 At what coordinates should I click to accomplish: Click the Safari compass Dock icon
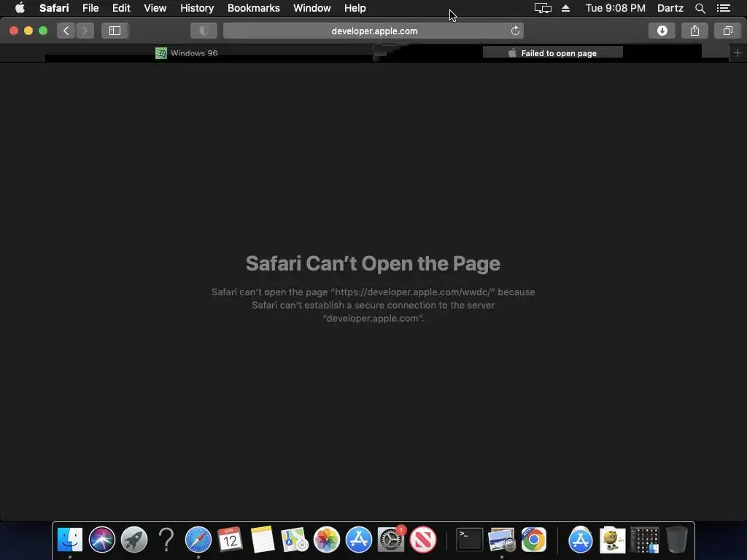coord(198,540)
